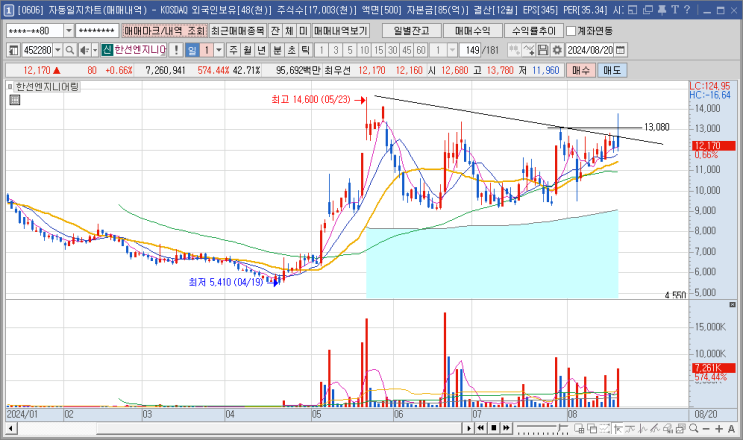The image size is (743, 440).
Task: Select the 60-minute interval button
Action: 421,50
